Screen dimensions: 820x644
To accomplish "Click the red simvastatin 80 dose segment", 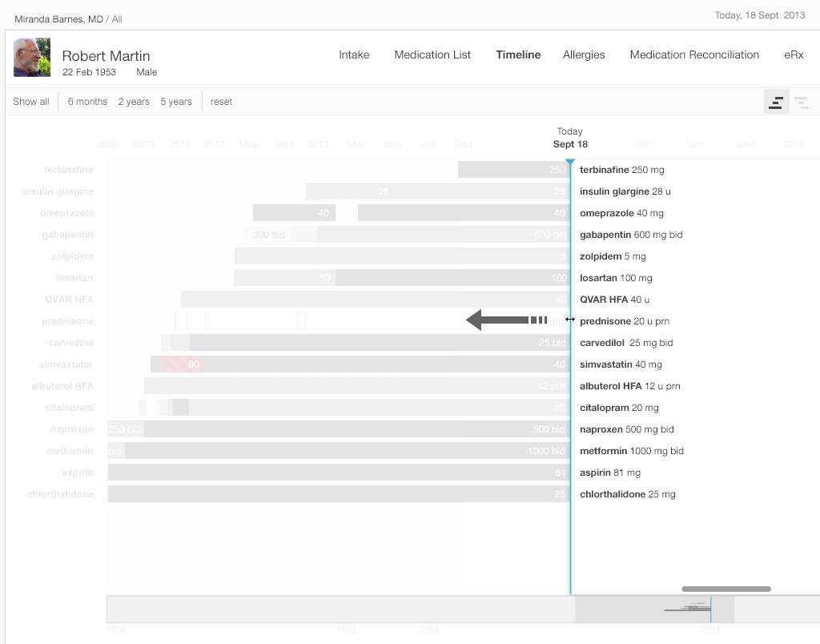I will 183,364.
